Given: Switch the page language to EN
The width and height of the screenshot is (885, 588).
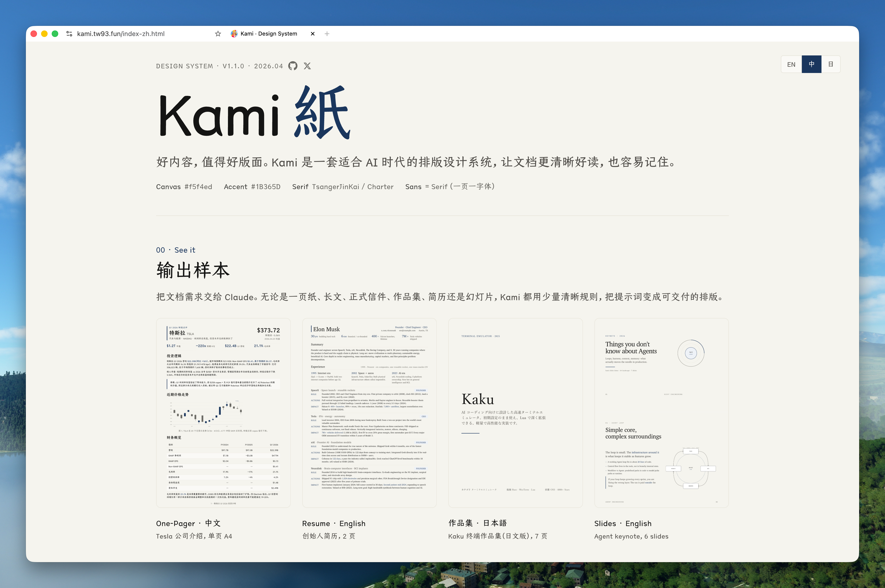Looking at the screenshot, I should click(x=791, y=64).
